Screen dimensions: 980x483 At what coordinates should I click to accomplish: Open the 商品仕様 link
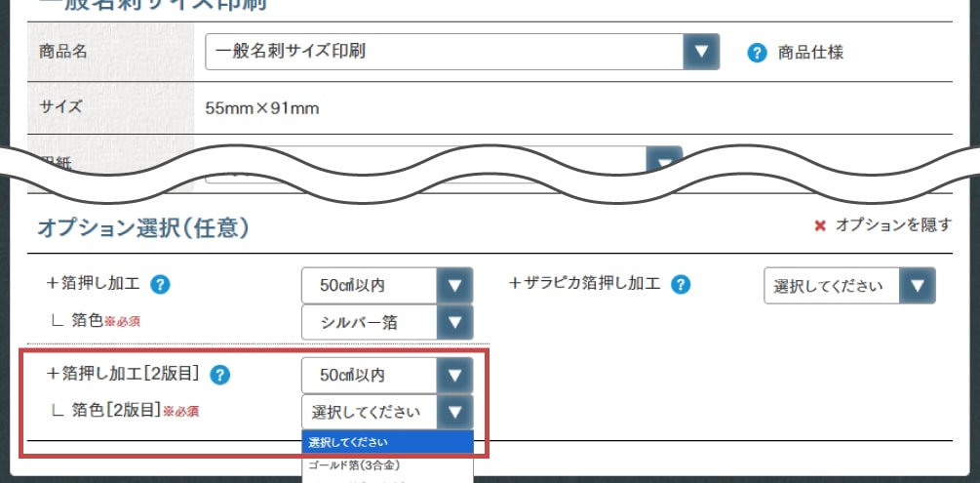tap(810, 53)
